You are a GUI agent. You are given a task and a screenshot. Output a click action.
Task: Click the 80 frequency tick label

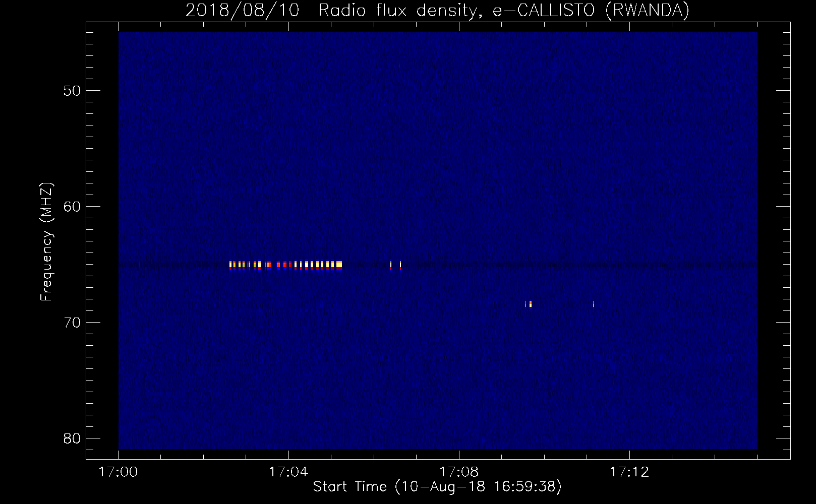coord(72,438)
